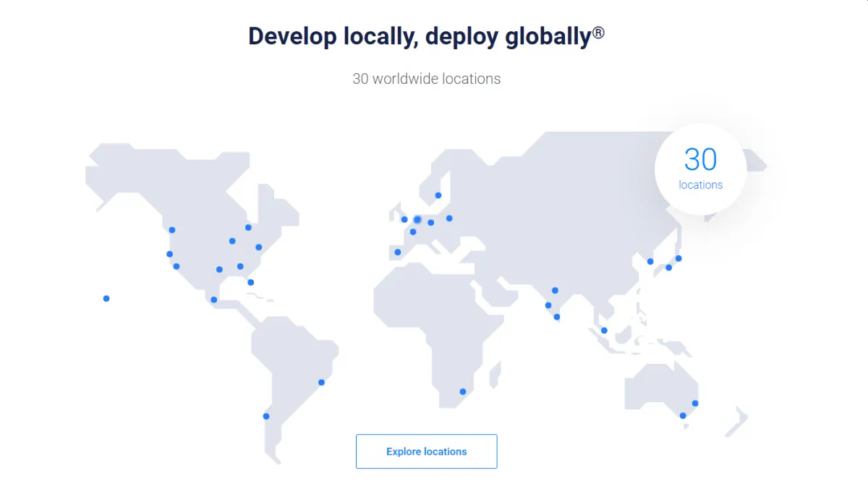Pick the Mexico location dot

pyautogui.click(x=213, y=299)
